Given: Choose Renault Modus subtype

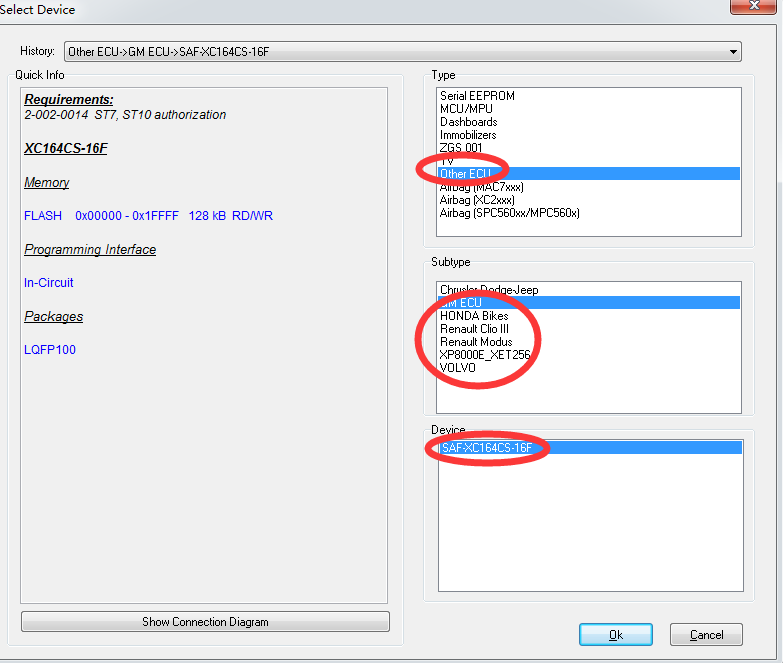Looking at the screenshot, I should [476, 342].
